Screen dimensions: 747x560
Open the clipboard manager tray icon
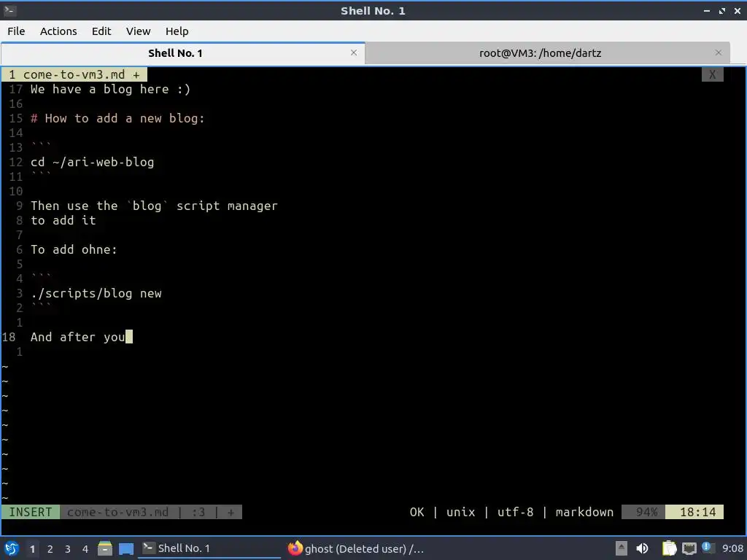pos(670,548)
